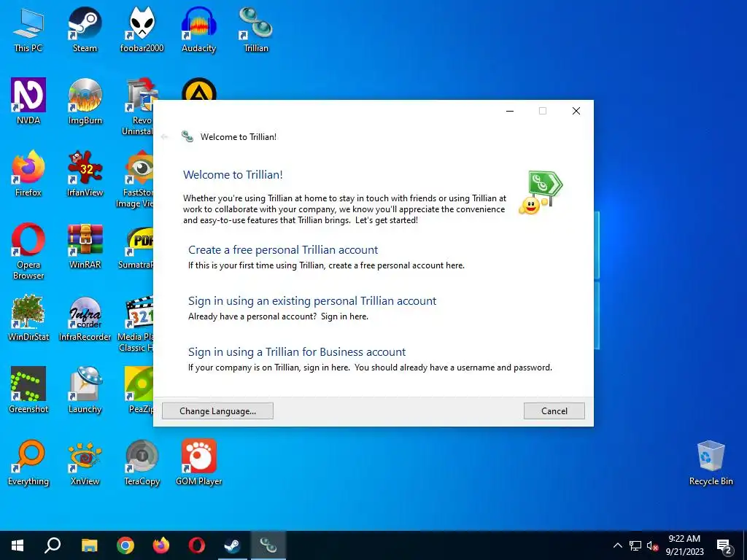Select the Recycle Bin on desktop
The image size is (747, 560).
pyautogui.click(x=711, y=463)
